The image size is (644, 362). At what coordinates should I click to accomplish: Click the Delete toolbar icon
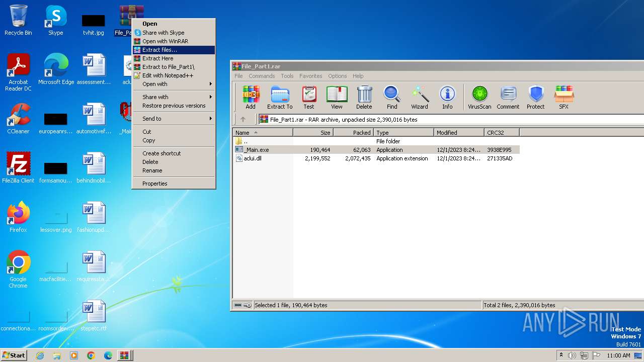(x=364, y=97)
